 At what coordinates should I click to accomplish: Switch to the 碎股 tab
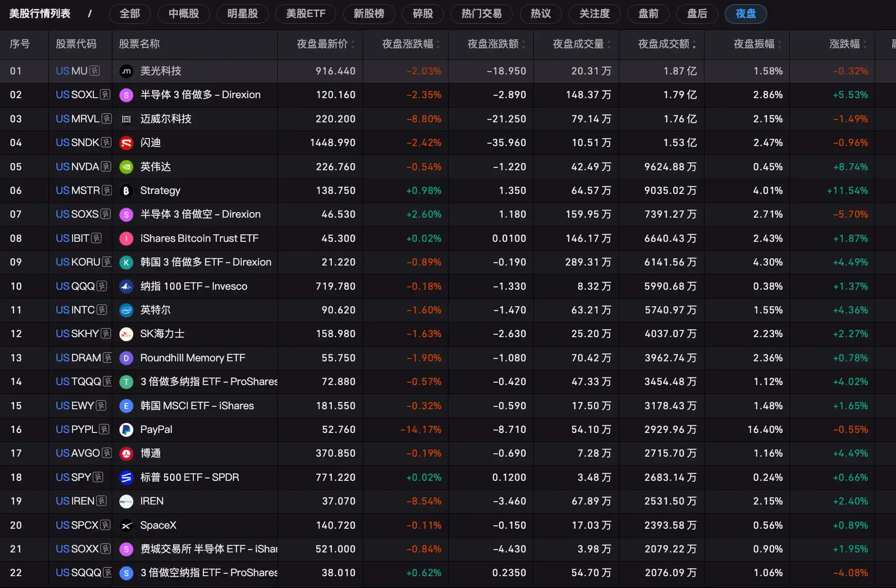(x=423, y=14)
